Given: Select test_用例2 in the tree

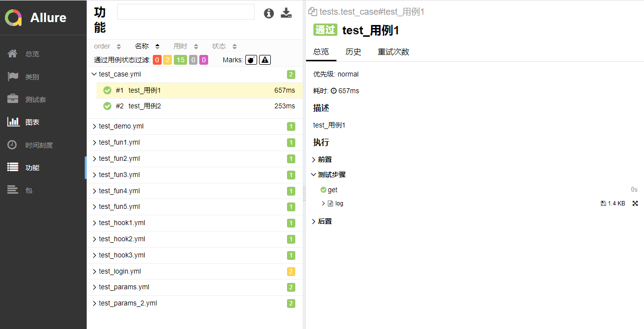Looking at the screenshot, I should [x=199, y=106].
